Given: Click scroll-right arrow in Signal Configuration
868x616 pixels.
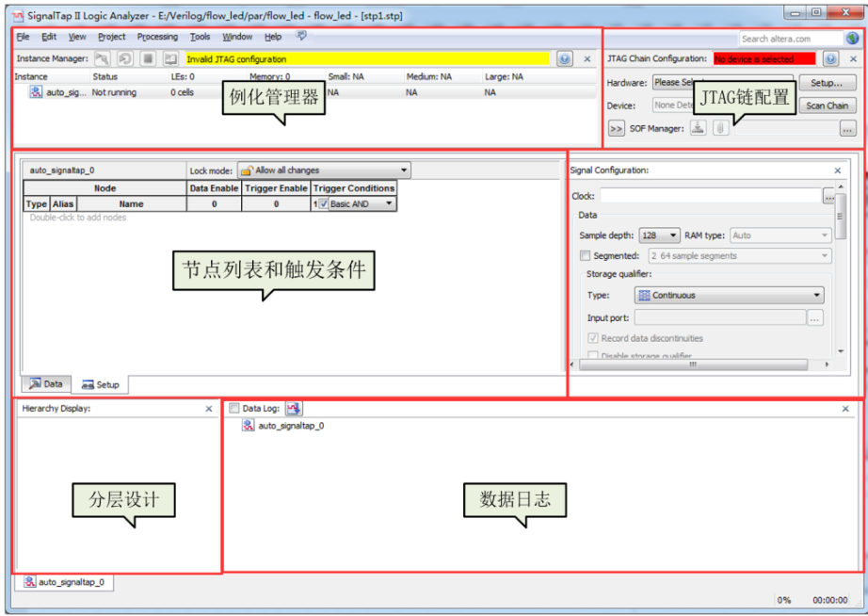Looking at the screenshot, I should coord(827,365).
